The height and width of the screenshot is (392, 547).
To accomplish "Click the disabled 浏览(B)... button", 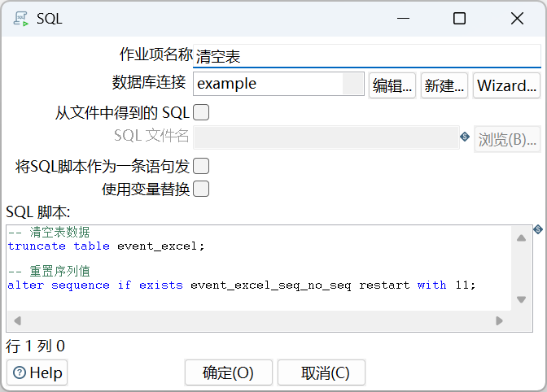I will pos(507,139).
